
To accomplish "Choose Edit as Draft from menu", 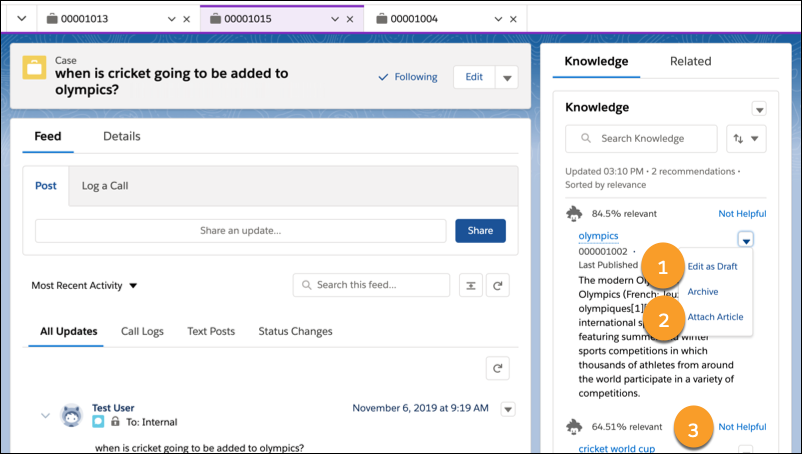I will (x=712, y=266).
